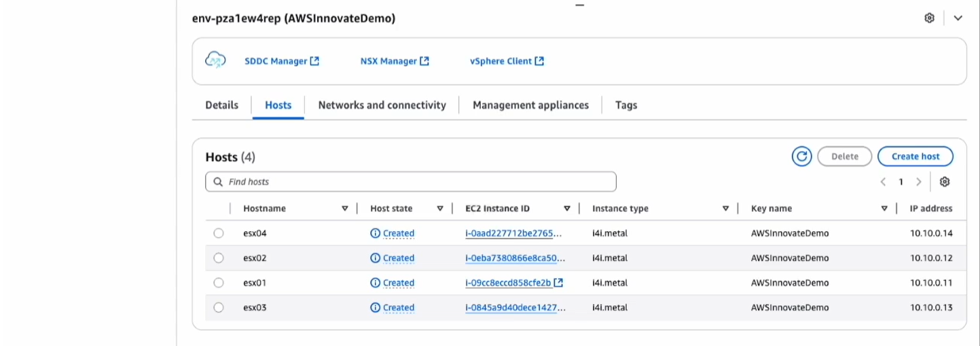Screen dimensions: 980x346
Task: Open environment settings gear icon
Action: coord(929,18)
